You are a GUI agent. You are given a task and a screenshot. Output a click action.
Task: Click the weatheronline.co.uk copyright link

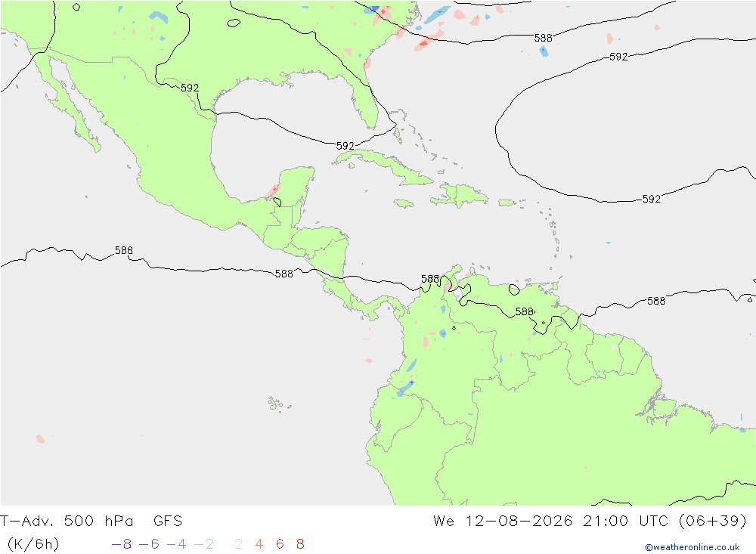tap(692, 547)
